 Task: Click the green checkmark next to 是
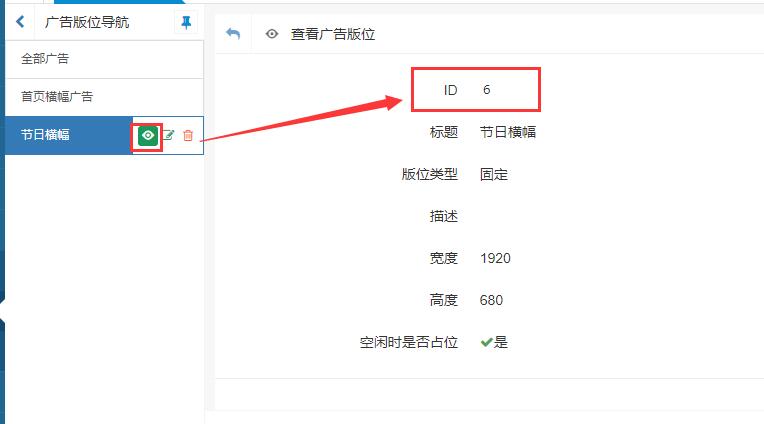(486, 342)
